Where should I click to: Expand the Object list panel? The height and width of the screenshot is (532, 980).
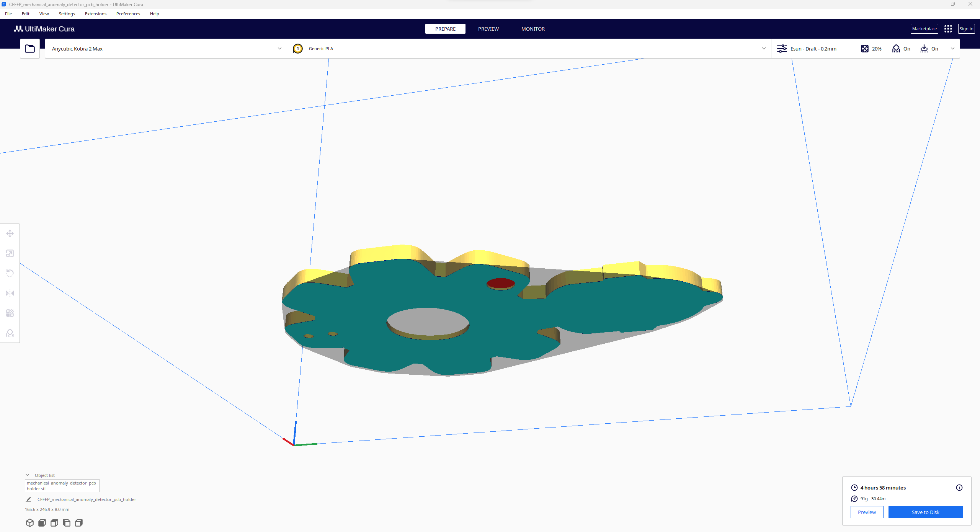point(28,475)
